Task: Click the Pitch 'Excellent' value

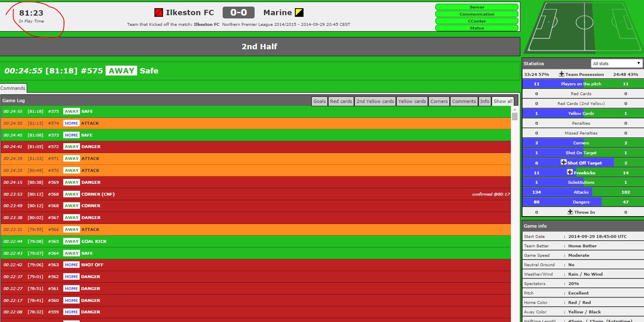Action: [578, 293]
